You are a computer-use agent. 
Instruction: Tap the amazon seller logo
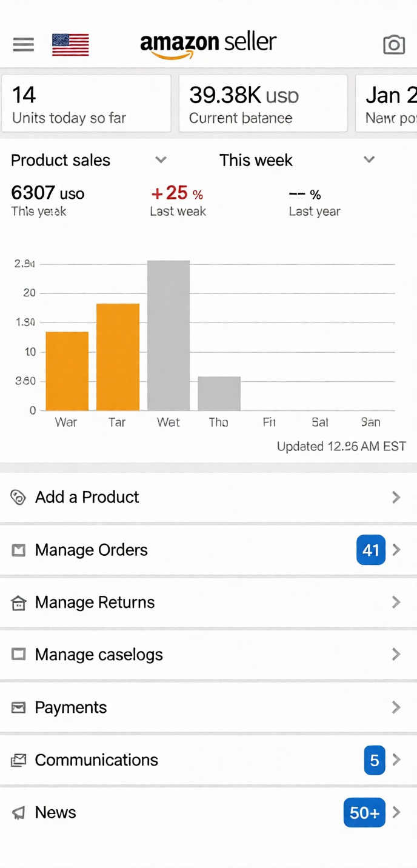(208, 44)
